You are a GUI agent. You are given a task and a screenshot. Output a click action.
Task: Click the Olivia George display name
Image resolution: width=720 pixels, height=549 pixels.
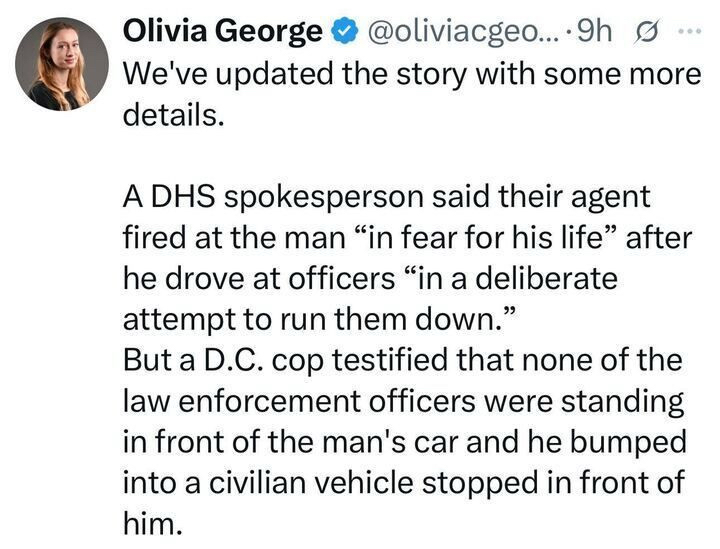(222, 32)
